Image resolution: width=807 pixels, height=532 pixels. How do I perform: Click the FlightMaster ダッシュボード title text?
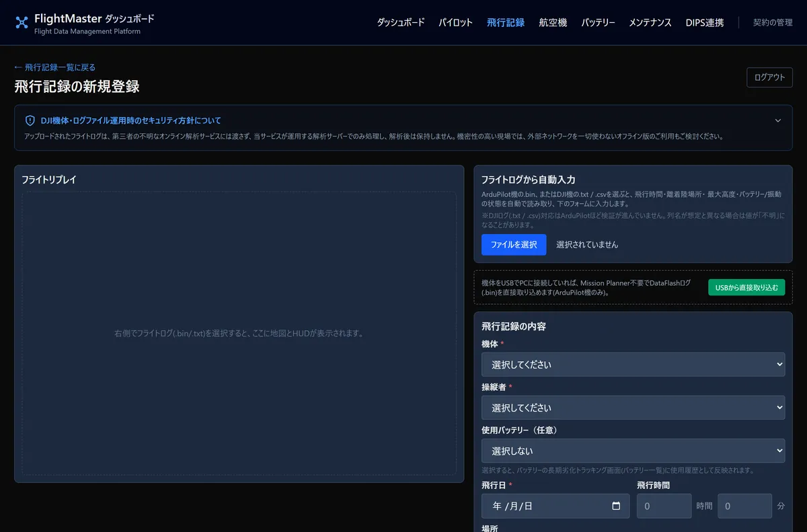point(94,19)
